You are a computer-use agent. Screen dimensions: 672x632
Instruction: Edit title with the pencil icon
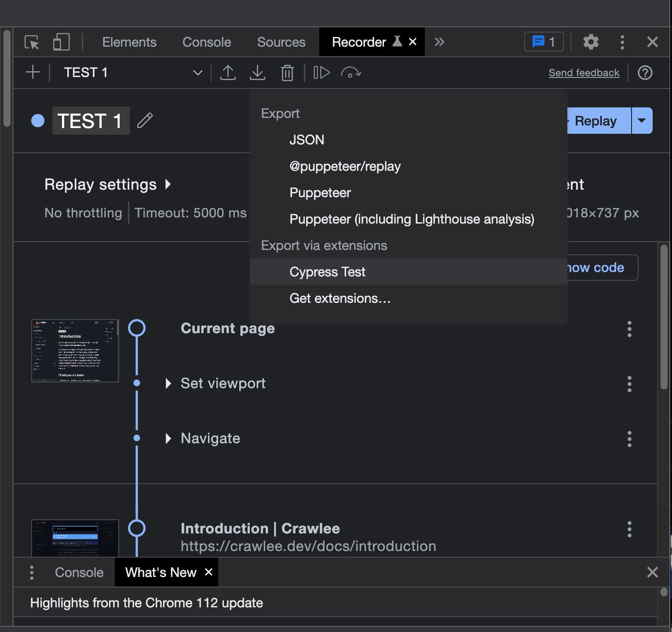click(x=145, y=121)
